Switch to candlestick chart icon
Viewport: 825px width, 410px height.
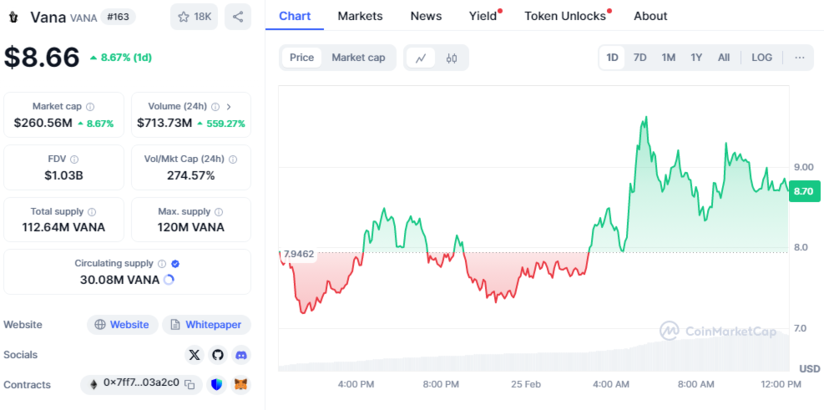(451, 58)
